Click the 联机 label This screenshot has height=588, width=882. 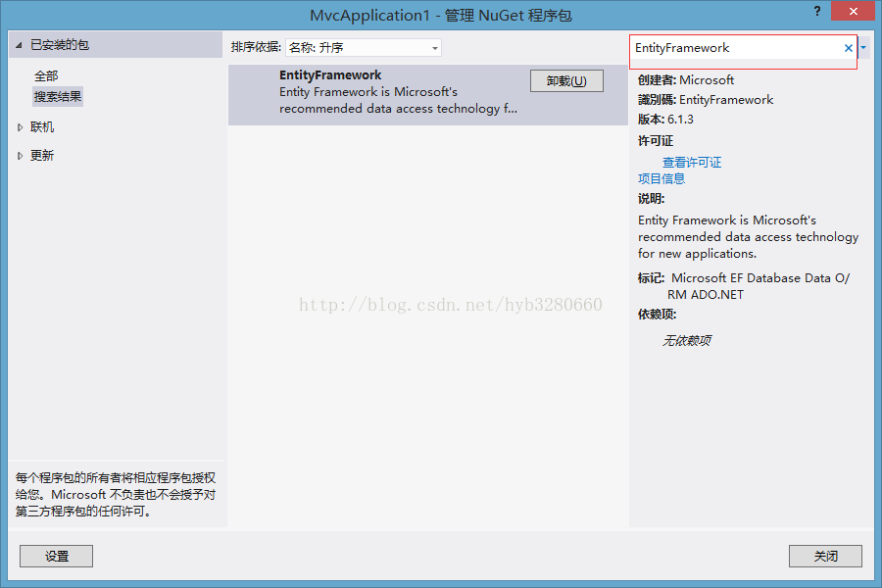click(42, 127)
